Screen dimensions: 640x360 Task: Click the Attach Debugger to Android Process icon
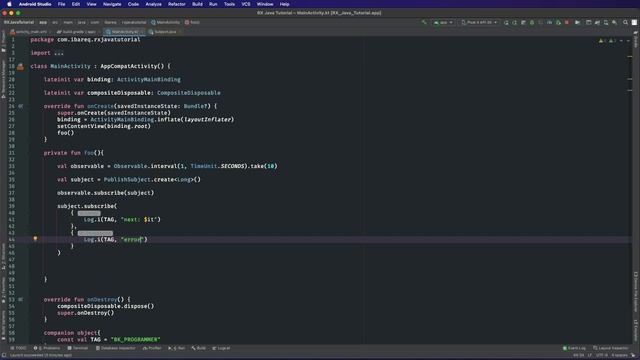point(558,22)
